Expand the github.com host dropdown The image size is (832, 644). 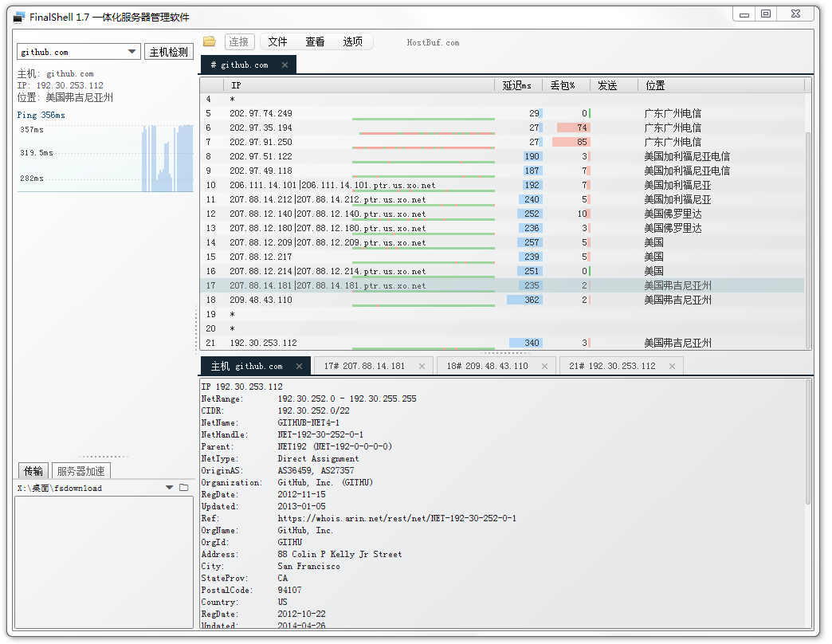[132, 52]
